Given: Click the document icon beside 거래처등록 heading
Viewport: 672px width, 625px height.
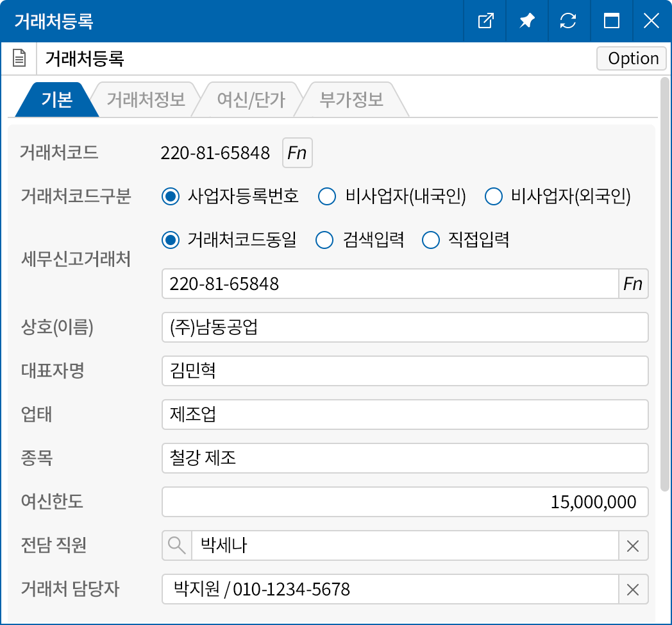Looking at the screenshot, I should coord(20,59).
